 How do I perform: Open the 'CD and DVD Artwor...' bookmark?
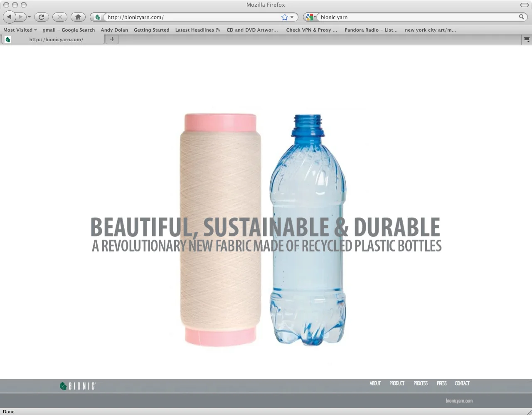252,30
